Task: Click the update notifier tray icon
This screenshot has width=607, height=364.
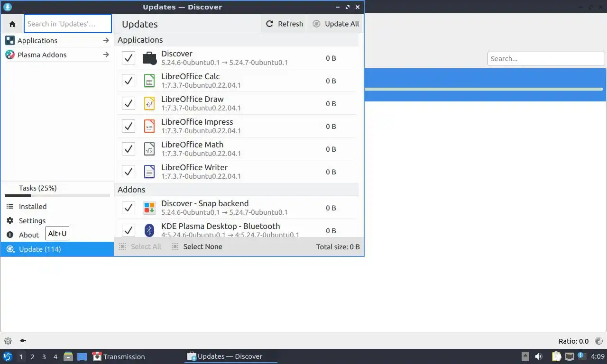Action: pyautogui.click(x=581, y=356)
